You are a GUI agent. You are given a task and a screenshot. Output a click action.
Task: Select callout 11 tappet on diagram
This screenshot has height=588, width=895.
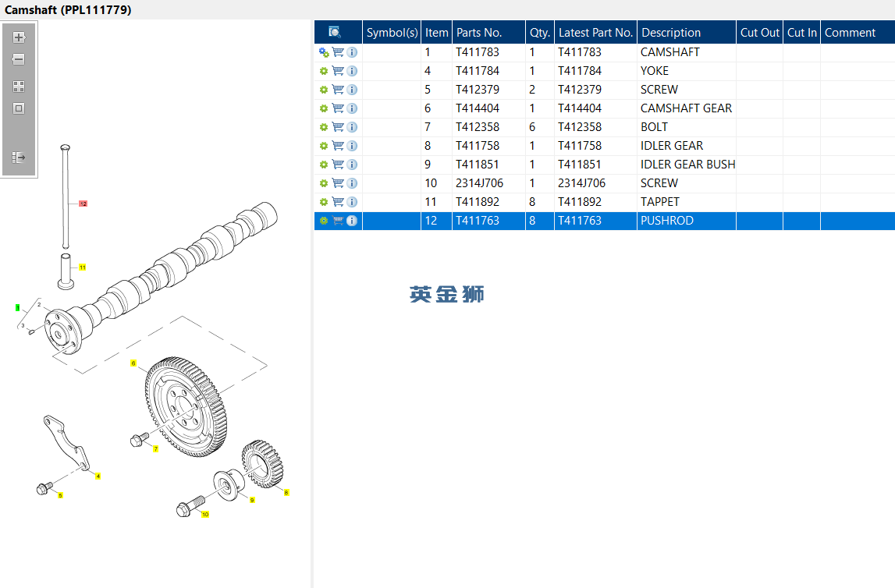82,267
